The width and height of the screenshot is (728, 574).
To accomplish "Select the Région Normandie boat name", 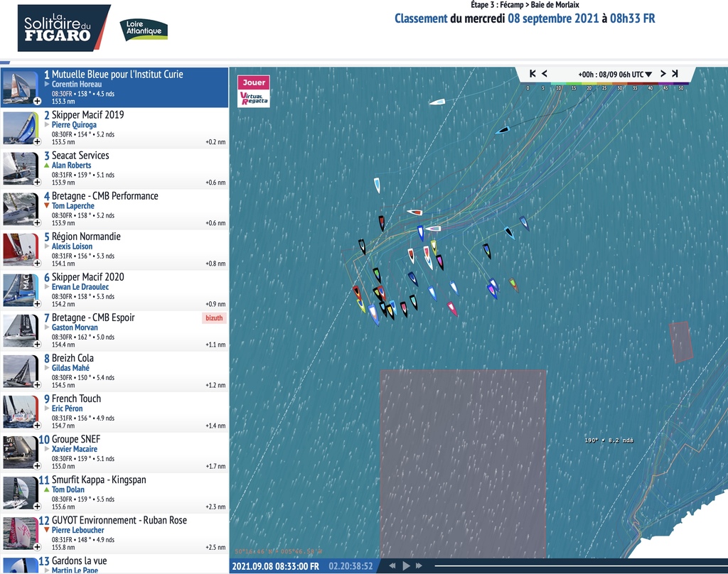I will point(86,236).
